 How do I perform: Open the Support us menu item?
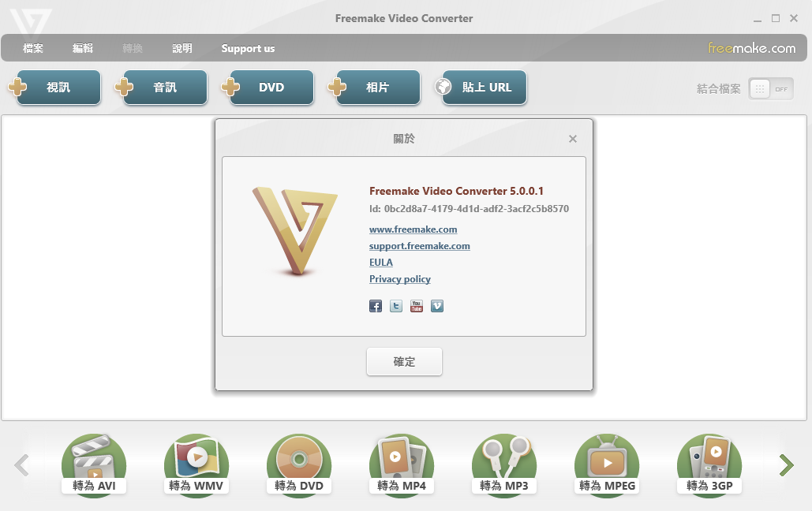248,48
